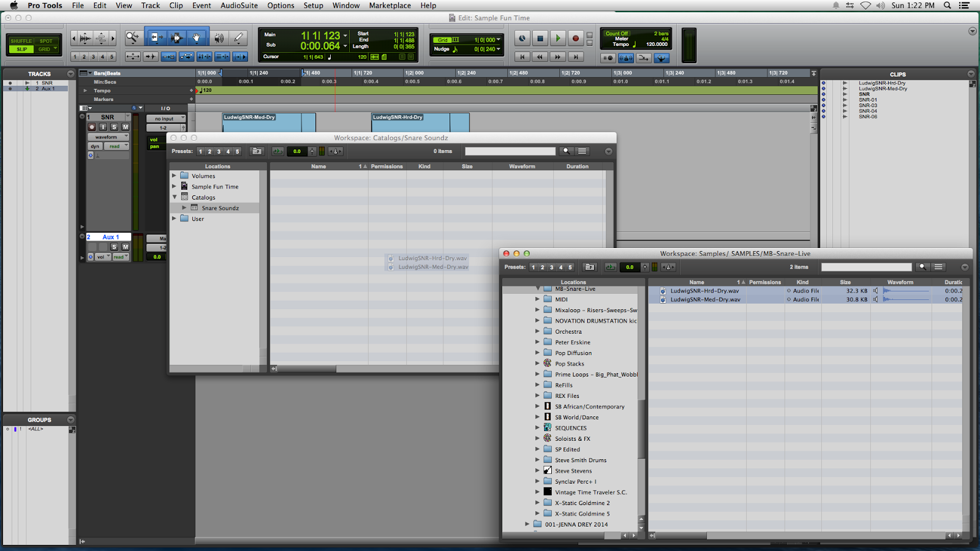The image size is (980, 551).
Task: Start playback with the green Play button
Action: (x=557, y=39)
